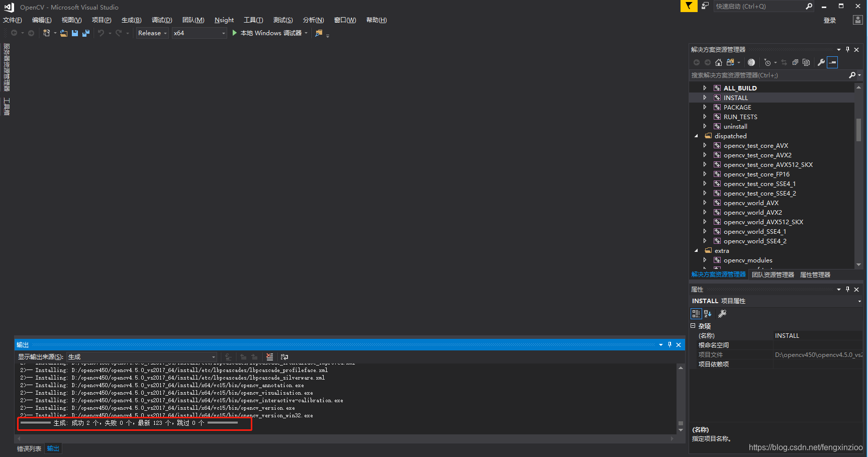Viewport: 868px width, 457px height.
Task: Click the Solution Explorer vertical scrollbar
Action: click(x=858, y=130)
